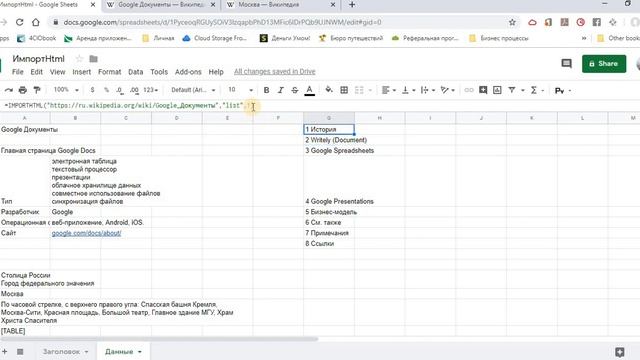Open filter views dropdown arrow
640x360 pixels.
click(x=522, y=90)
